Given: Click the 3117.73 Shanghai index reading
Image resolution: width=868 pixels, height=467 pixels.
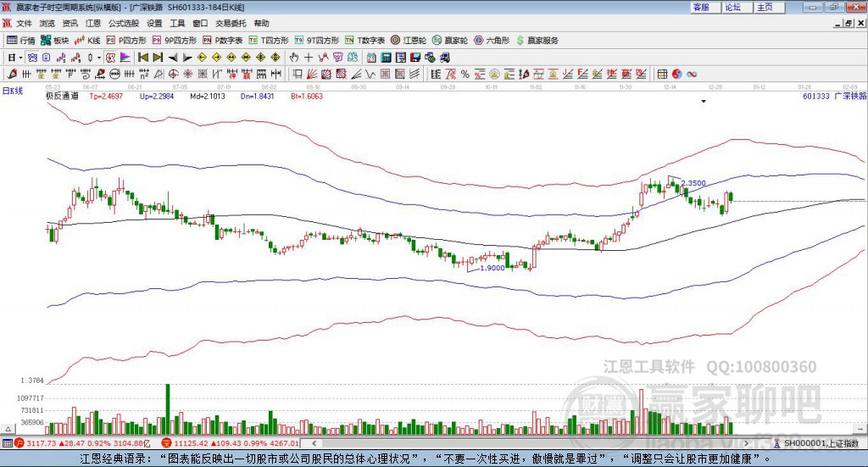Looking at the screenshot, I should pos(42,443).
